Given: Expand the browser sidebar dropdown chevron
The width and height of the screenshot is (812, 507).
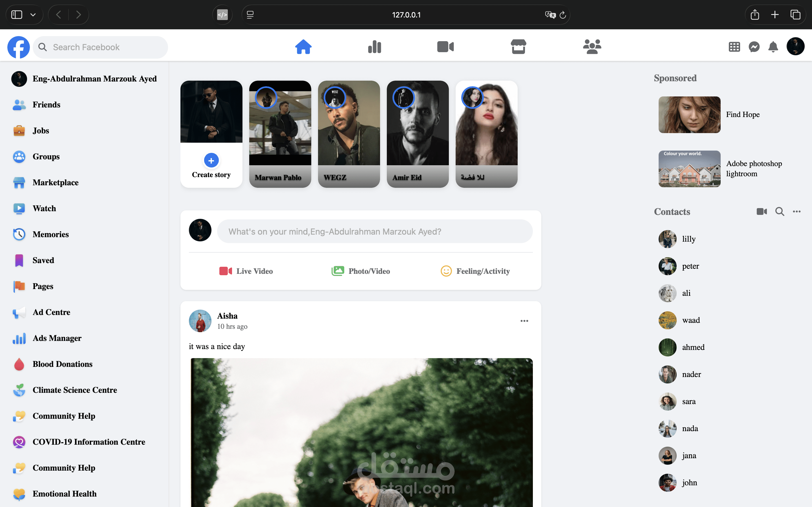Looking at the screenshot, I should click(33, 15).
